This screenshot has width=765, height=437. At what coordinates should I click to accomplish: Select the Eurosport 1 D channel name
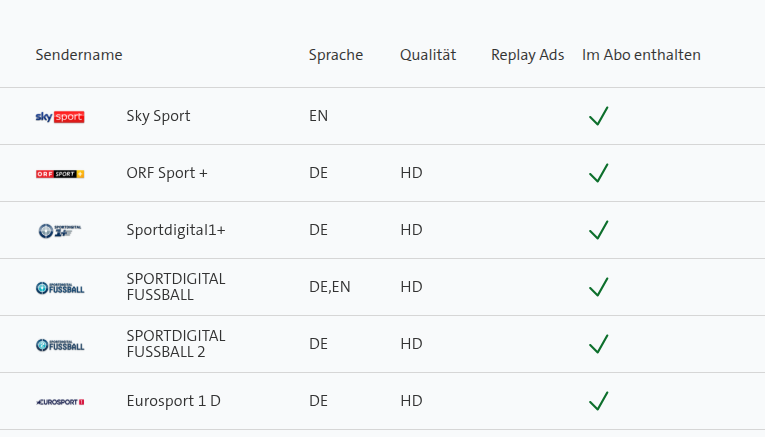pyautogui.click(x=174, y=401)
